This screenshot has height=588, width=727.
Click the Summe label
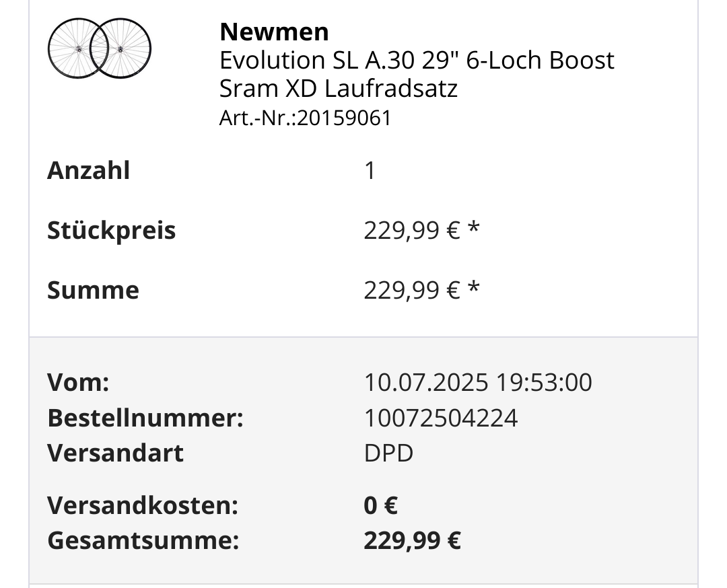click(x=93, y=291)
